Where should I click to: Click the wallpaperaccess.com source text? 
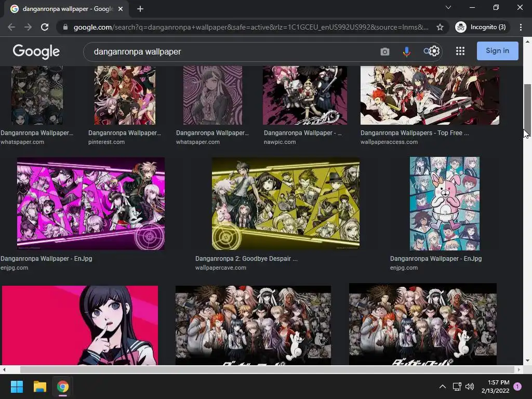tap(389, 142)
